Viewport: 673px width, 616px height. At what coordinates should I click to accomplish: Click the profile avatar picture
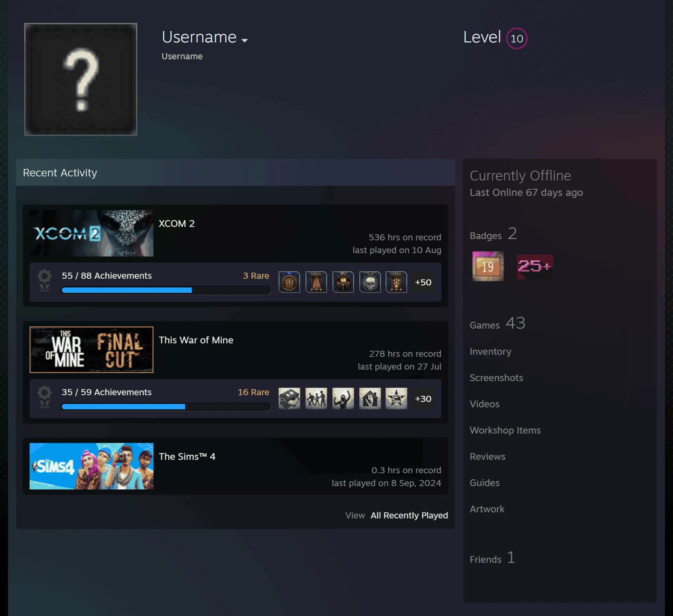[x=81, y=79]
